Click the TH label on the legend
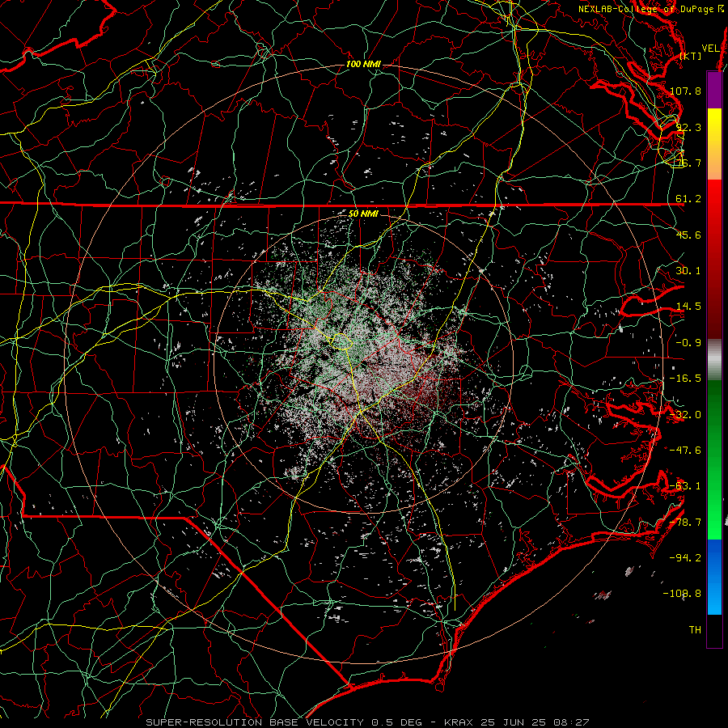The image size is (728, 728). [x=695, y=630]
